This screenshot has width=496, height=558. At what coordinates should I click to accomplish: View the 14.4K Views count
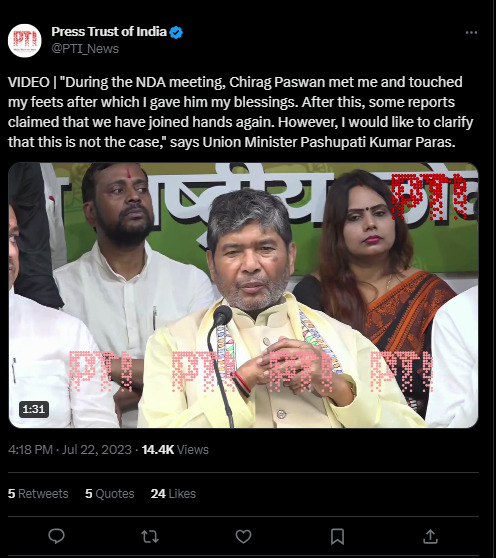(x=175, y=449)
